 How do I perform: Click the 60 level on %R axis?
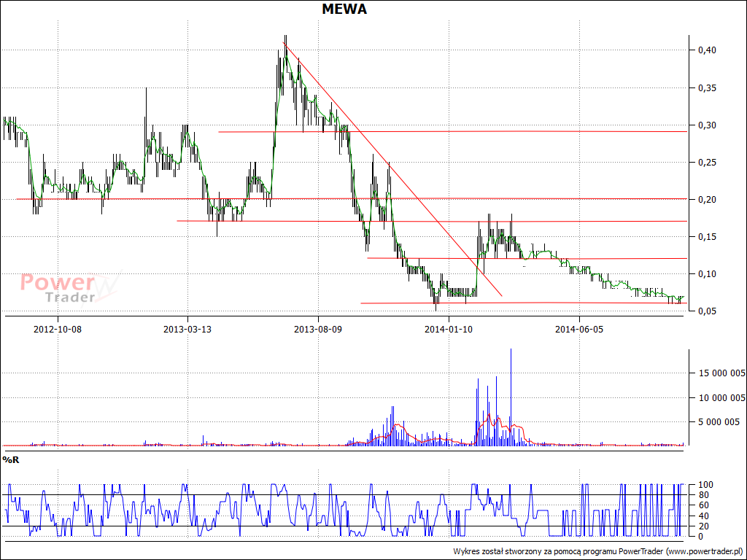[703, 505]
